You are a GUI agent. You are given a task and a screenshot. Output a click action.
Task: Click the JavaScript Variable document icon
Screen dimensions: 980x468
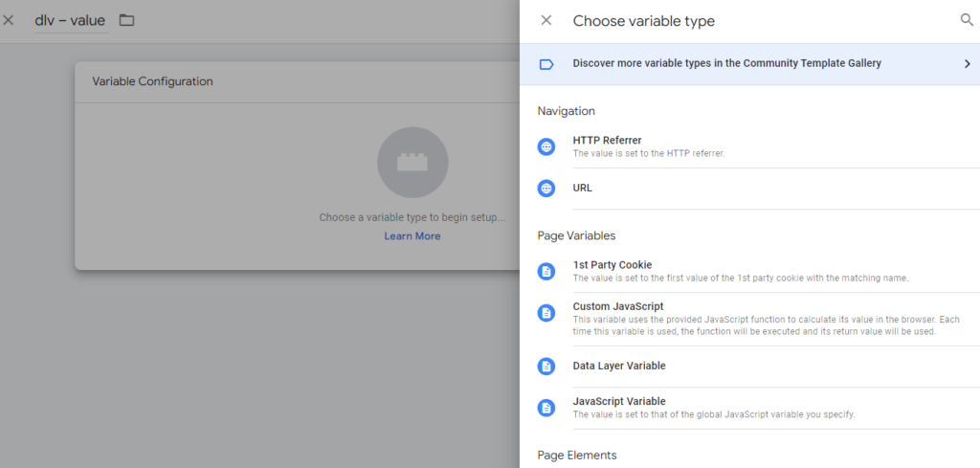tap(546, 408)
